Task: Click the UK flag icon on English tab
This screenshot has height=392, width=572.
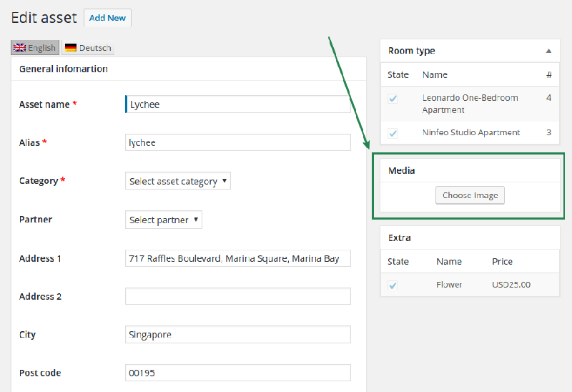Action: pos(20,48)
